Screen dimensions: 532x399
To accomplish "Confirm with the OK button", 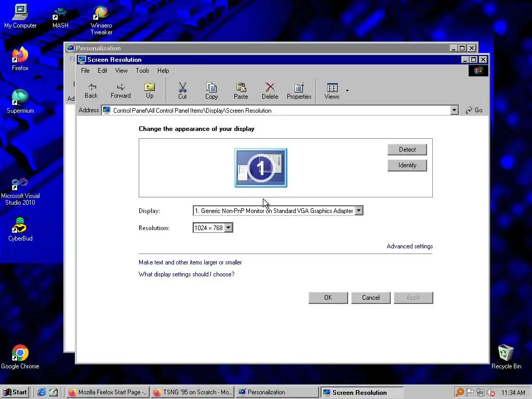I will click(x=328, y=298).
